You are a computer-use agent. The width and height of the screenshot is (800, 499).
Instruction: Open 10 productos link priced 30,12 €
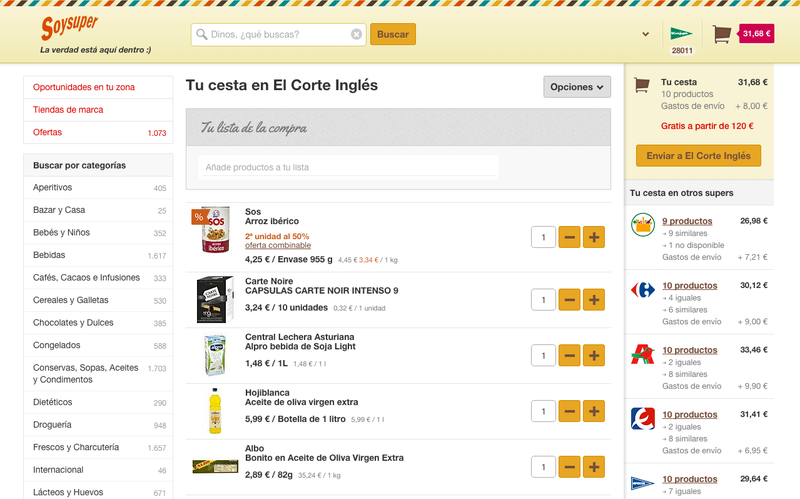[x=690, y=286]
